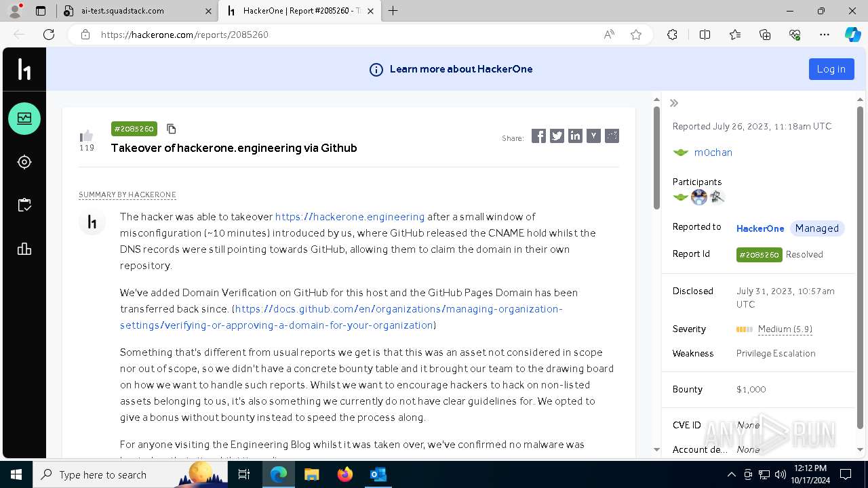Click the address bar URL

pyautogui.click(x=184, y=35)
